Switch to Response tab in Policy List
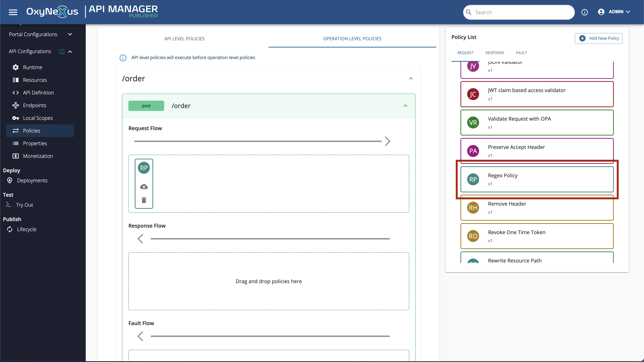Screen dimensions: 644x362 495,53
